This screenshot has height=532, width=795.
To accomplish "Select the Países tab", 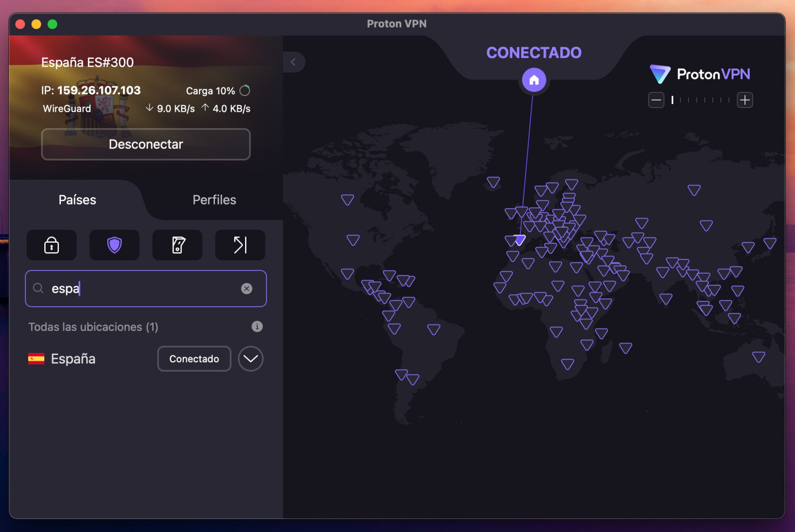I will coord(77,200).
